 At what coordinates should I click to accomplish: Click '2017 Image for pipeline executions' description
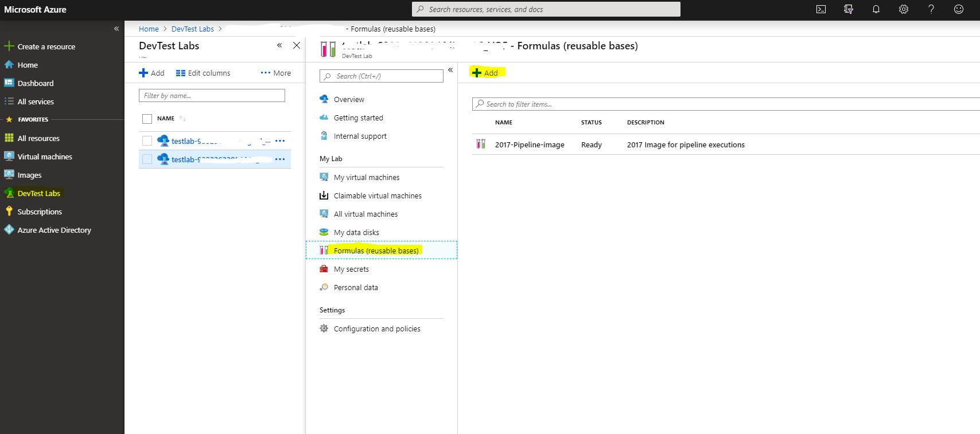[686, 144]
